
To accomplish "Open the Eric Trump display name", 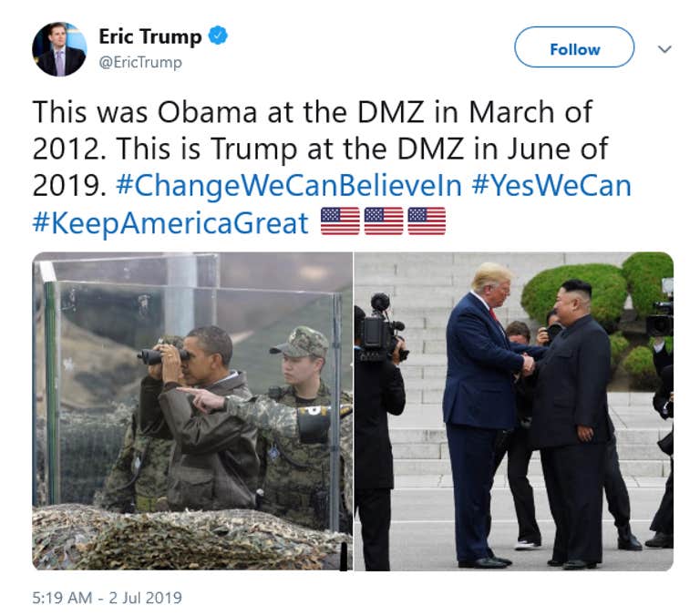I will point(150,36).
